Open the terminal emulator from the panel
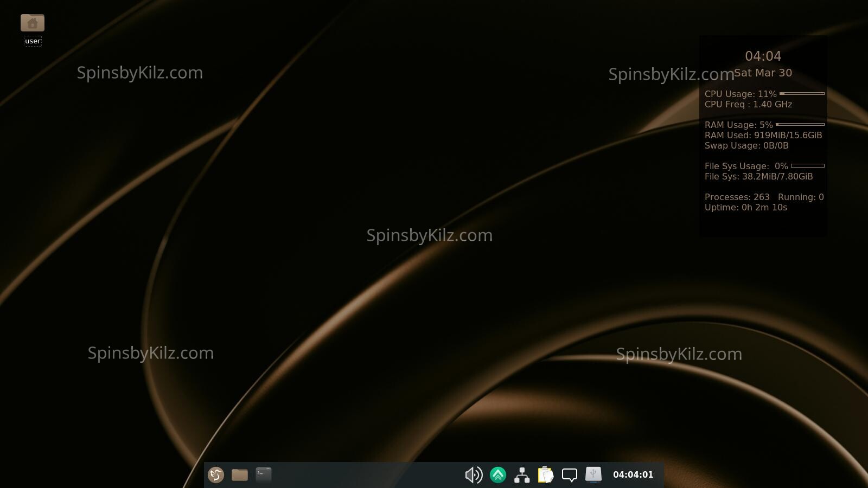Image resolution: width=868 pixels, height=488 pixels. (264, 475)
